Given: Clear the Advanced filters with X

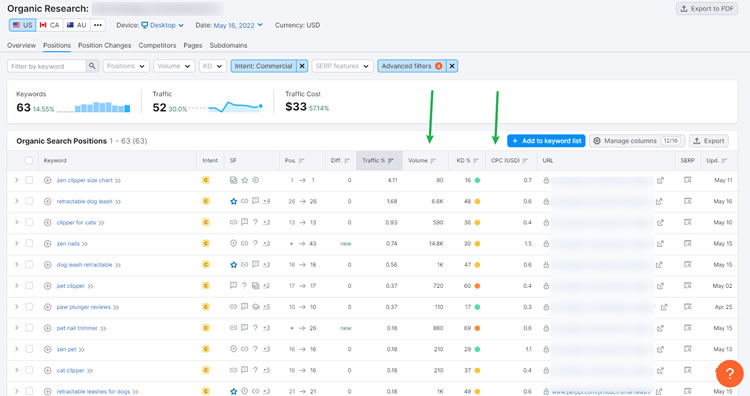Looking at the screenshot, I should [452, 66].
